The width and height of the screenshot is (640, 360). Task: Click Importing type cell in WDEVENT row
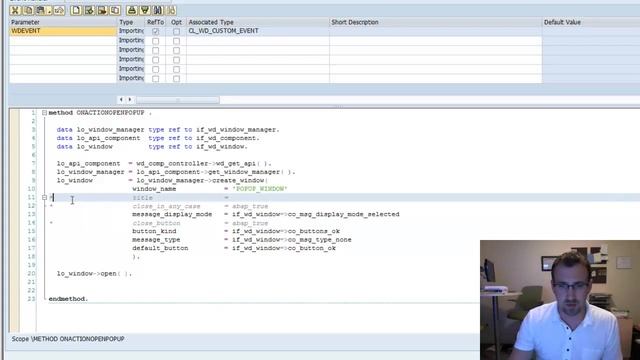[131, 31]
